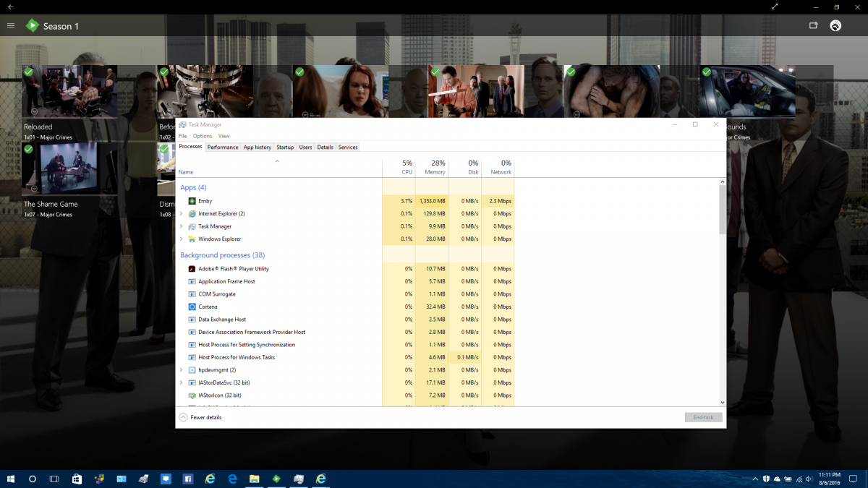
Task: Sort processes by Memory column header
Action: coord(434,168)
